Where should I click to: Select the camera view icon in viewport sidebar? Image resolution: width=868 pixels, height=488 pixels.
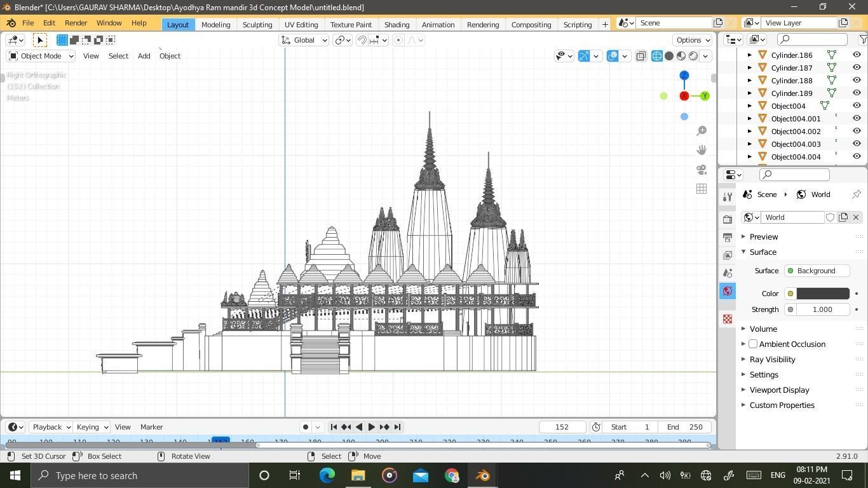click(701, 170)
